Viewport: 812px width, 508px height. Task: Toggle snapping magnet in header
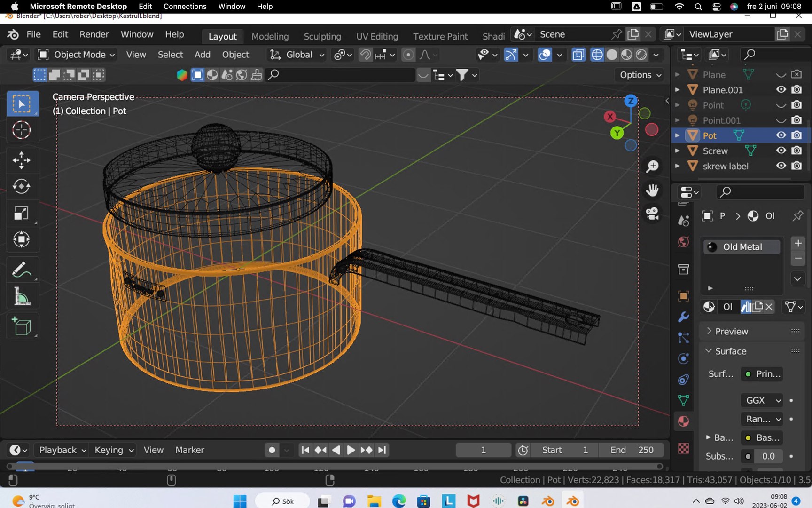[365, 55]
